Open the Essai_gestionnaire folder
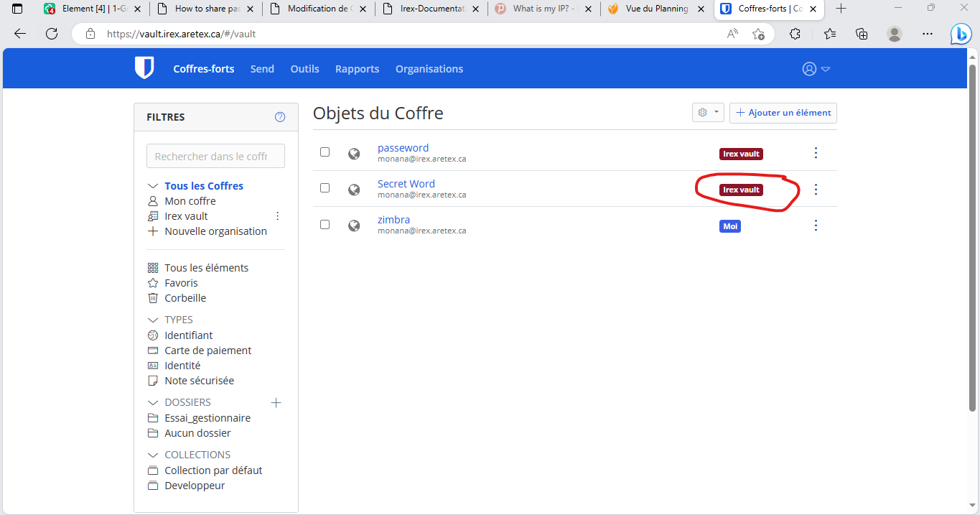 (x=207, y=418)
